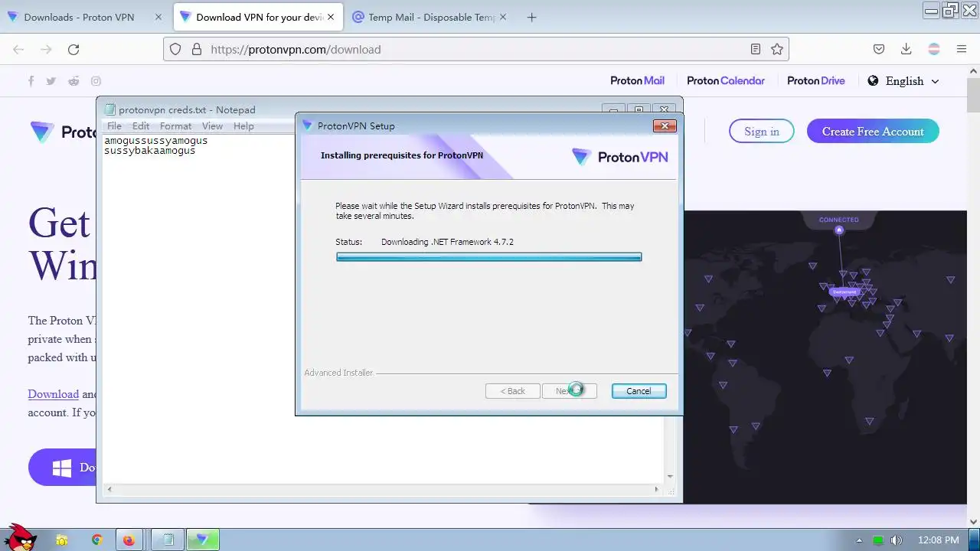Open Notepad Edit menu
Image resolution: width=980 pixels, height=551 pixels.
pos(141,126)
